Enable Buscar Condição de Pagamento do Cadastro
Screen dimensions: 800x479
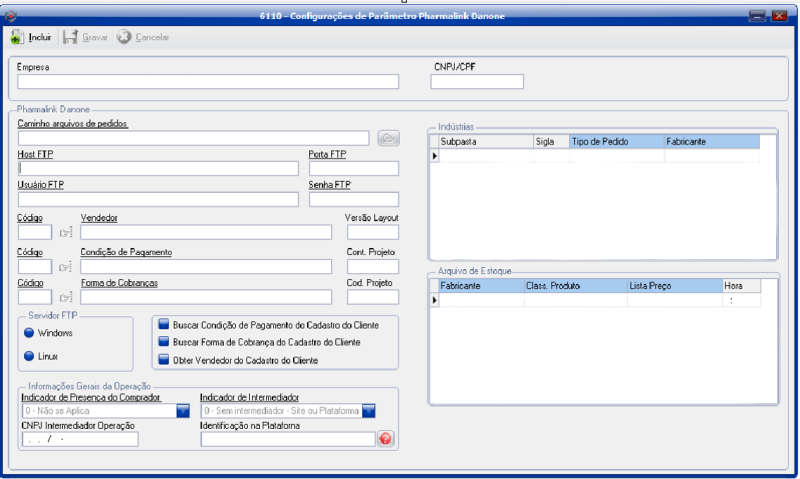(x=163, y=324)
